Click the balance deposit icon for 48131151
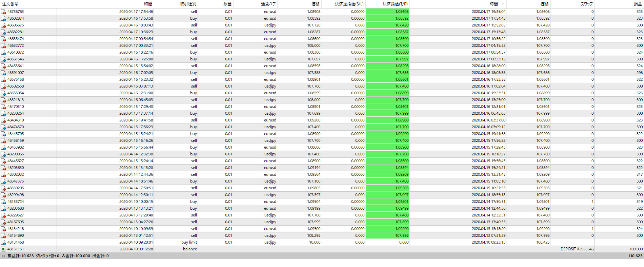 click(x=3, y=249)
